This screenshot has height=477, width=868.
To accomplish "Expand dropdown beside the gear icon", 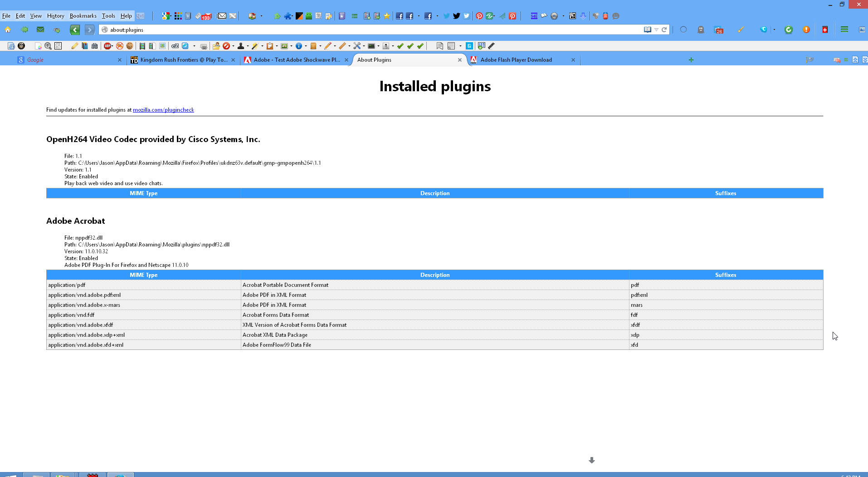I will (x=563, y=16).
